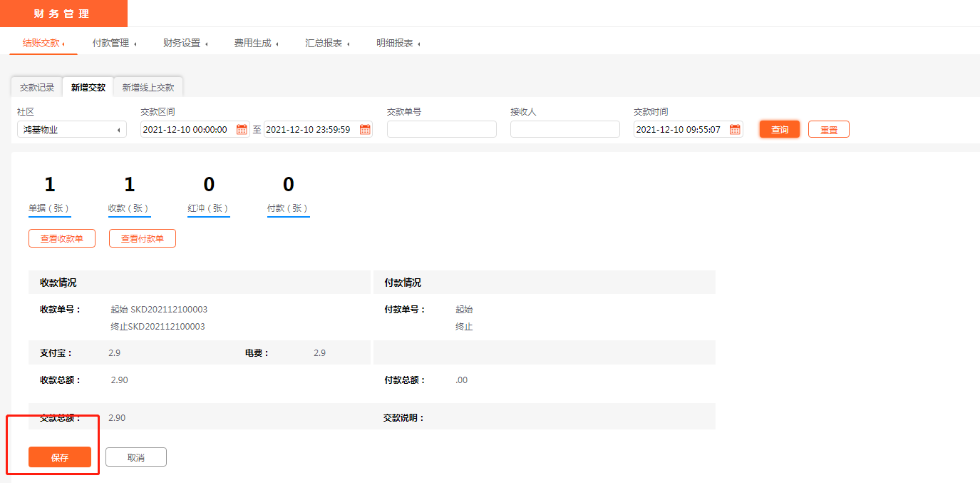
Task: Open the 明细报表 menu
Action: pyautogui.click(x=398, y=43)
